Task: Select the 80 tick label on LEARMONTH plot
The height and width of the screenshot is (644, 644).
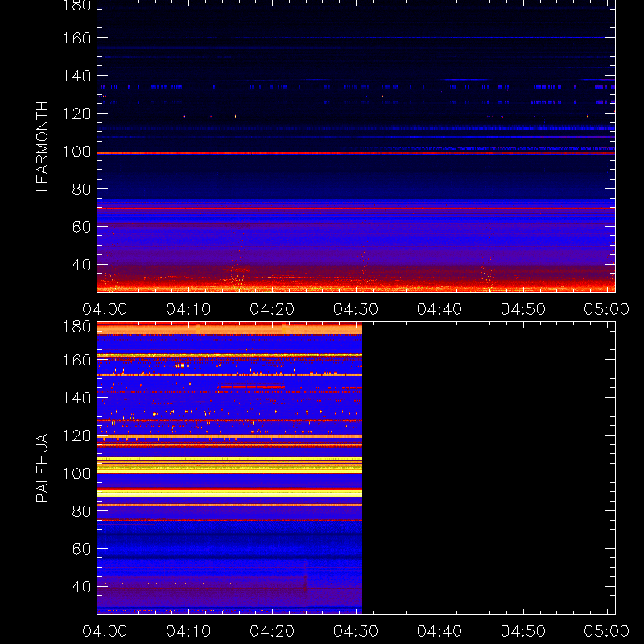Action: click(x=81, y=189)
